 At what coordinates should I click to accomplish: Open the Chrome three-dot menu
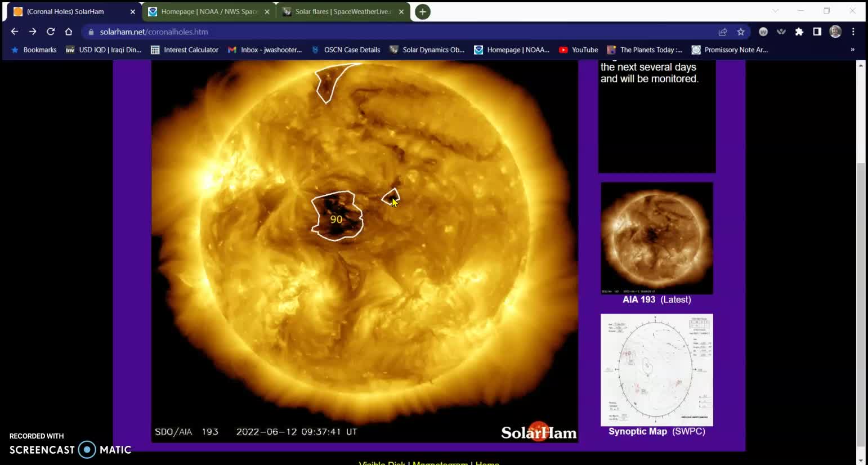(x=853, y=32)
